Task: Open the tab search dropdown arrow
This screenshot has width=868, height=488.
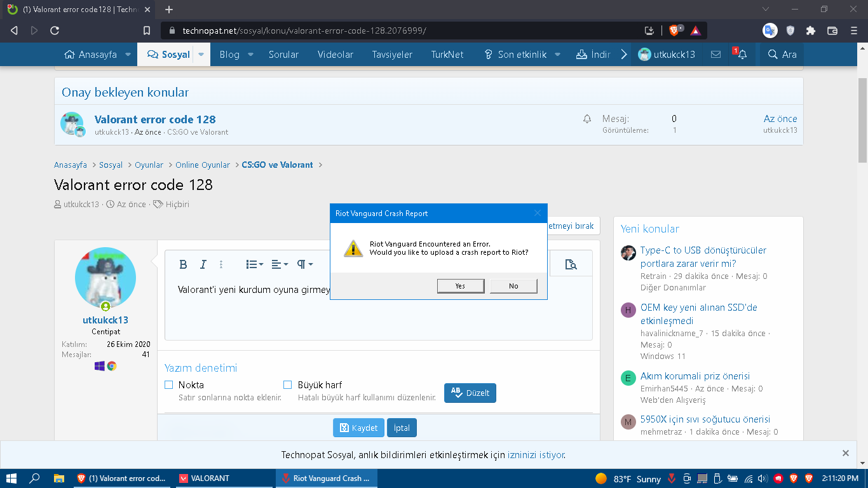Action: tap(766, 10)
